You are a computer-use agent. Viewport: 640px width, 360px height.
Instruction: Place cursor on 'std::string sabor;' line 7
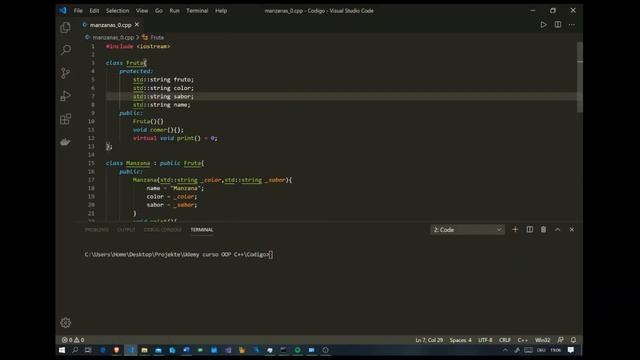click(x=163, y=97)
